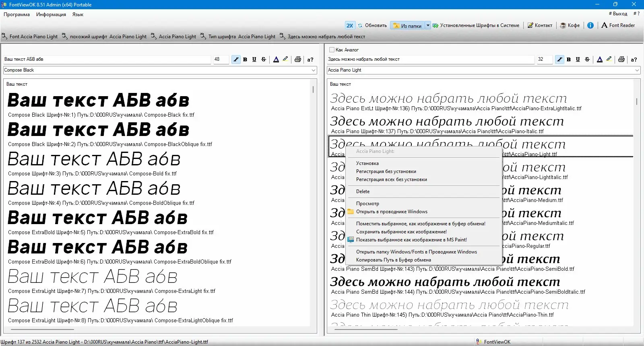Choose Регистрация без установки
The image size is (644, 346).
tap(423, 171)
